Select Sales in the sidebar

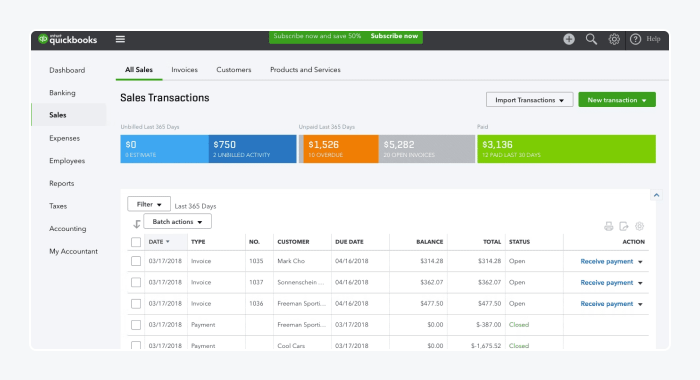pos(69,115)
